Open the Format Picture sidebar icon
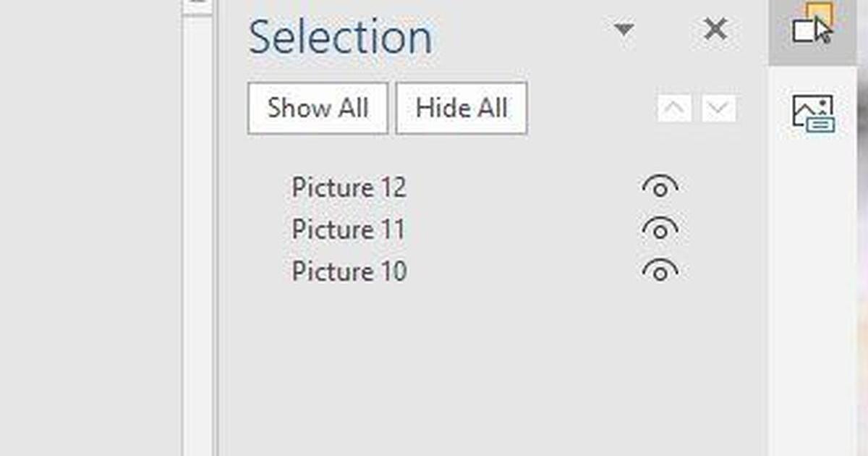 pyautogui.click(x=813, y=111)
